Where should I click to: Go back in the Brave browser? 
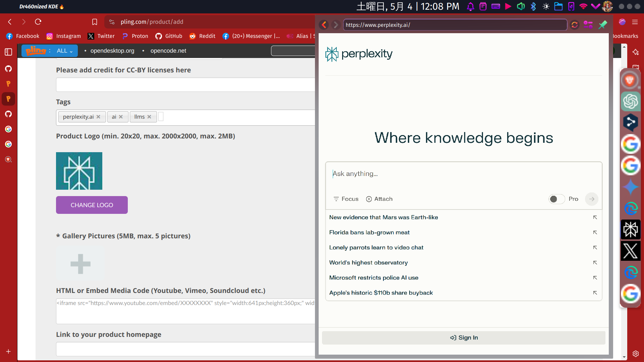(10, 22)
